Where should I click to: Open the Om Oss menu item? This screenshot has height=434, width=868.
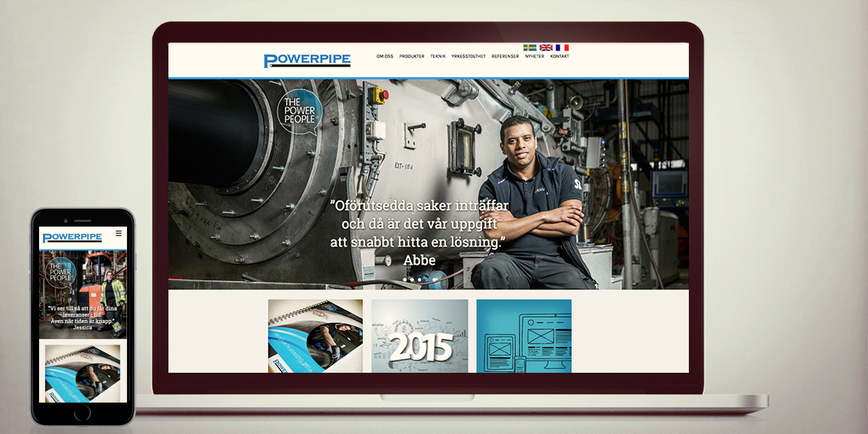[x=384, y=57]
